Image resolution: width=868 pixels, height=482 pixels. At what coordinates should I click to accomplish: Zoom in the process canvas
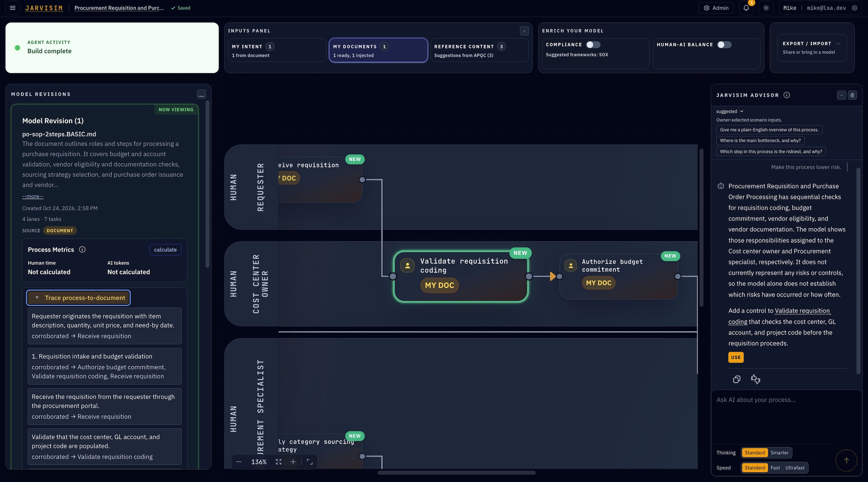point(293,462)
